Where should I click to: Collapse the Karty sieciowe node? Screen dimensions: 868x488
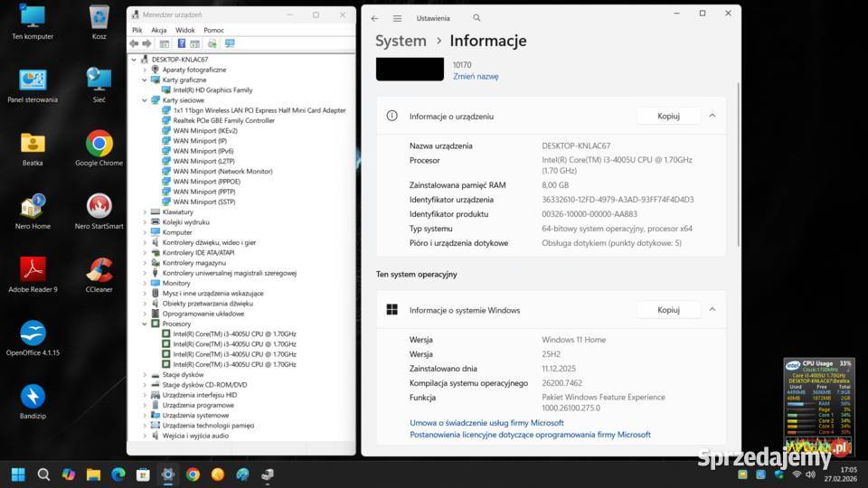tap(145, 100)
